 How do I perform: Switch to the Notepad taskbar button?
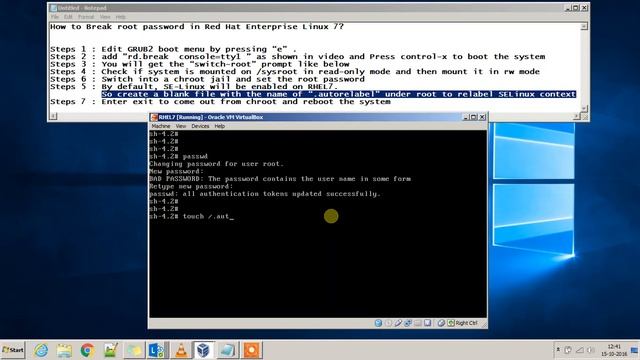[227, 350]
